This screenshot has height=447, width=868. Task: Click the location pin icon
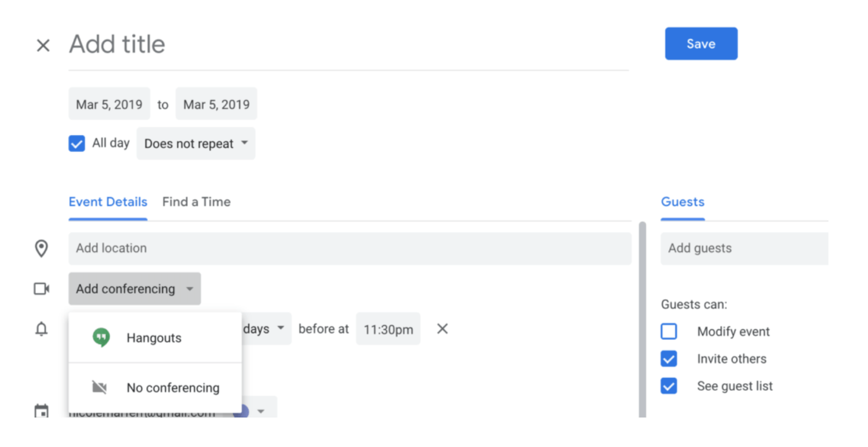coord(41,248)
